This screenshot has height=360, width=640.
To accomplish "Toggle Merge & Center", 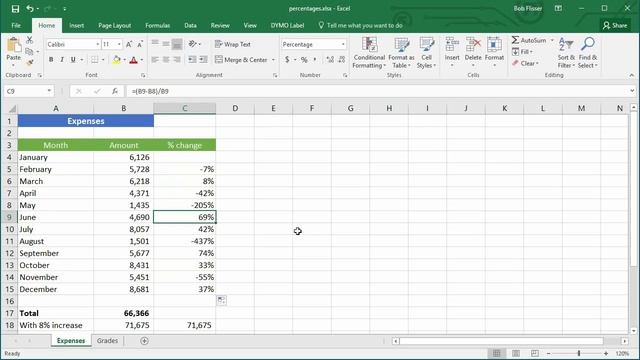I will click(x=241, y=60).
